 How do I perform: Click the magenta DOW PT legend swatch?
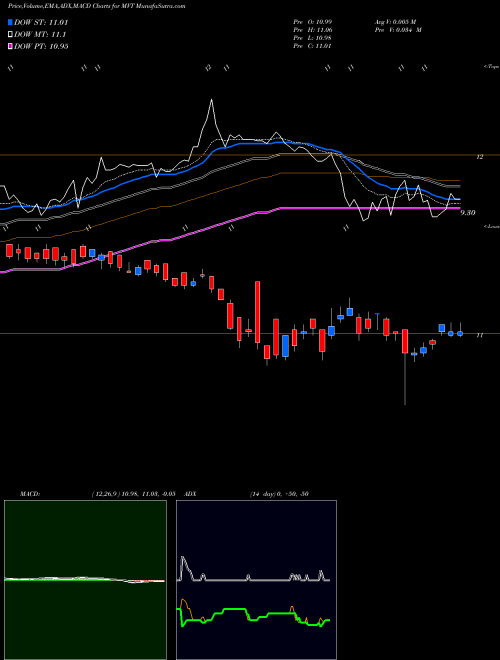click(x=10, y=46)
